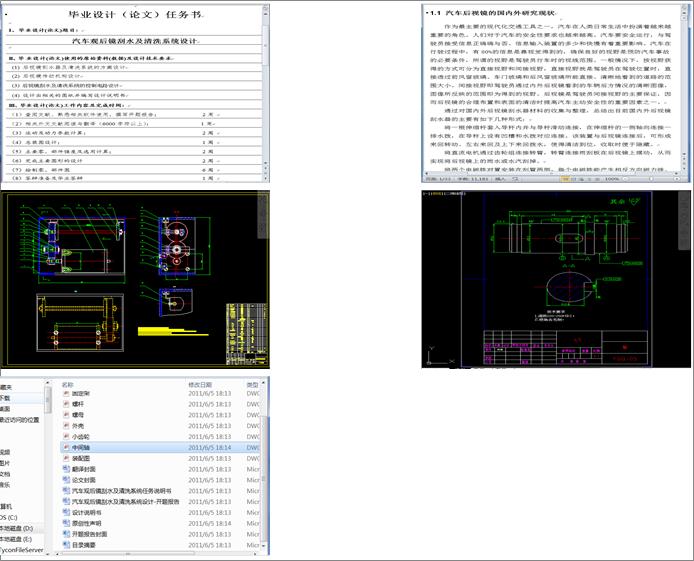The height and width of the screenshot is (561, 694).
Task: Select 桌面 in the navigation pane
Action: [5, 409]
